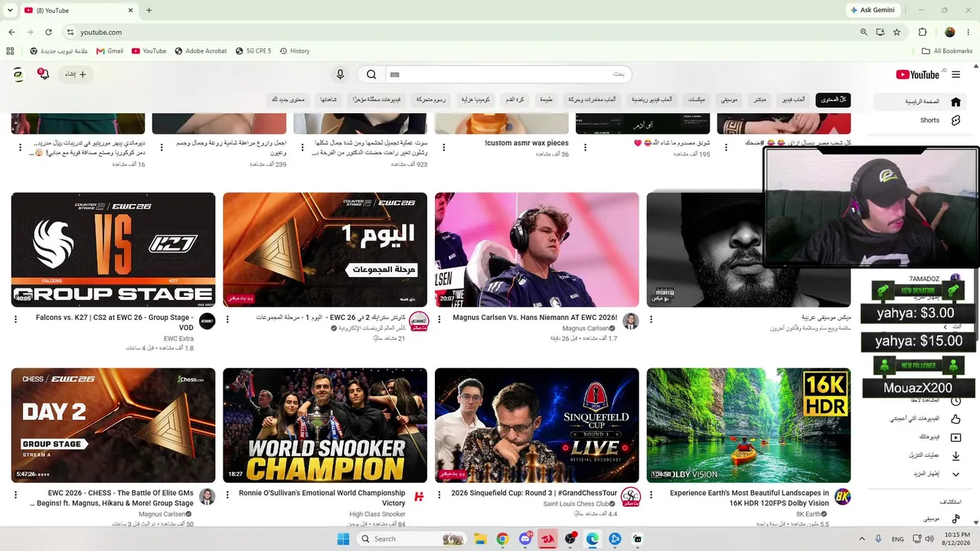Image resolution: width=980 pixels, height=551 pixels.
Task: Open the Adobe Acrobat bookmark
Action: pyautogui.click(x=201, y=51)
